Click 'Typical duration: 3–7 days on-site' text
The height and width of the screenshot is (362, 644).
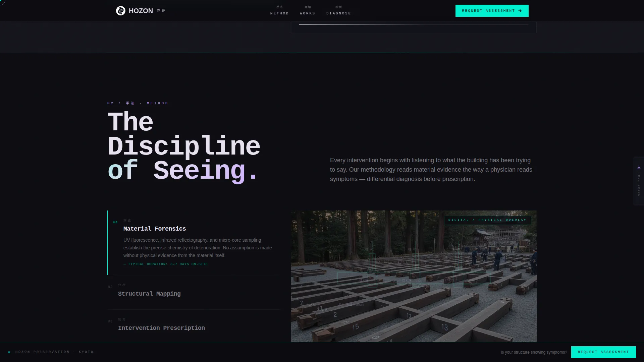pos(166,264)
